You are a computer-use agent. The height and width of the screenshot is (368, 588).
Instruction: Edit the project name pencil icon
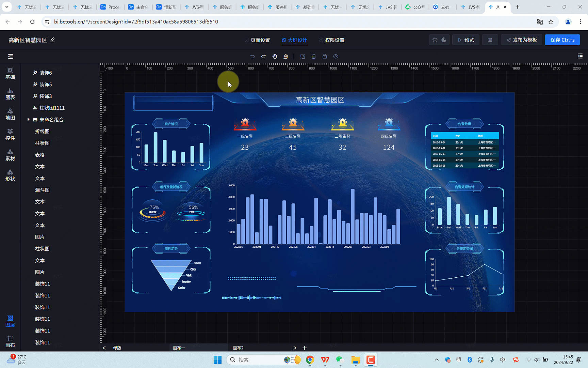click(53, 40)
